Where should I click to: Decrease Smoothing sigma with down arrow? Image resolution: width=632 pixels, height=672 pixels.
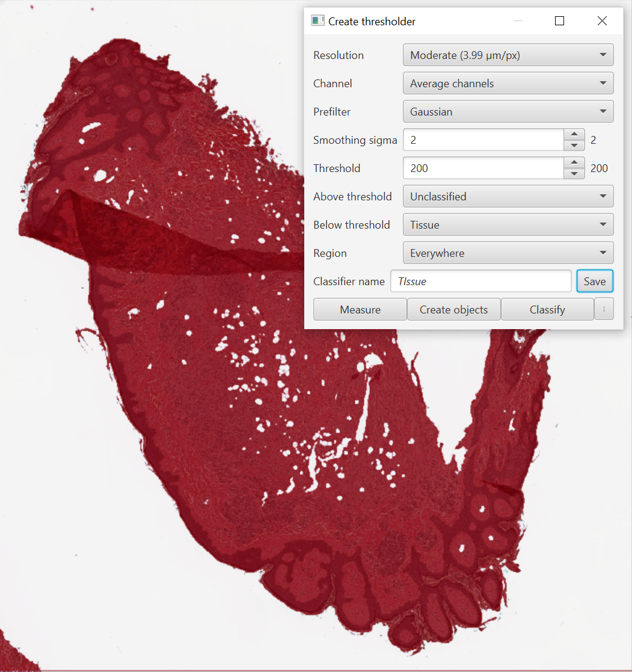pyautogui.click(x=574, y=145)
